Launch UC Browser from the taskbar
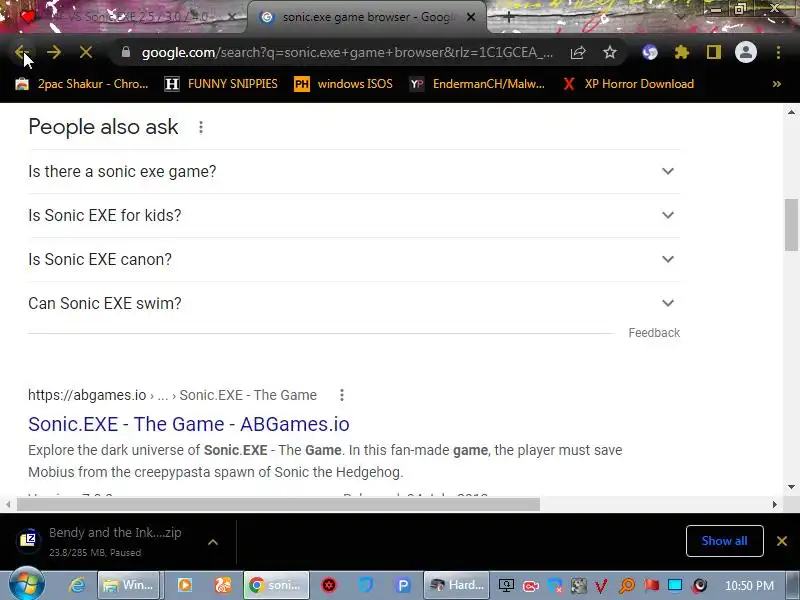 pyautogui.click(x=223, y=585)
